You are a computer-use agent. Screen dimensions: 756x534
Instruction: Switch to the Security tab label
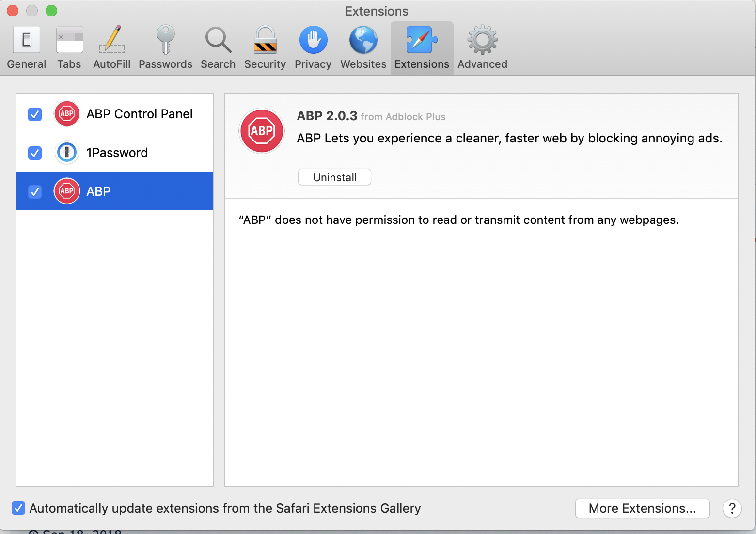click(265, 64)
